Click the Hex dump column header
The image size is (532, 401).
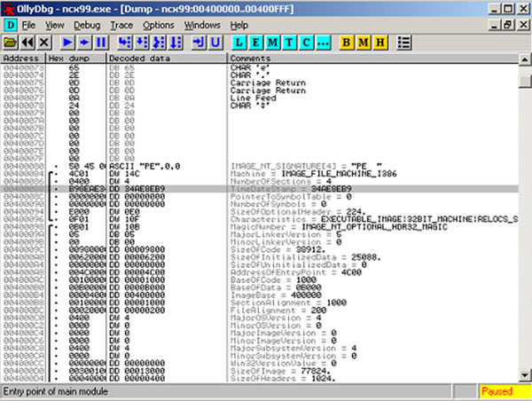tap(75, 58)
